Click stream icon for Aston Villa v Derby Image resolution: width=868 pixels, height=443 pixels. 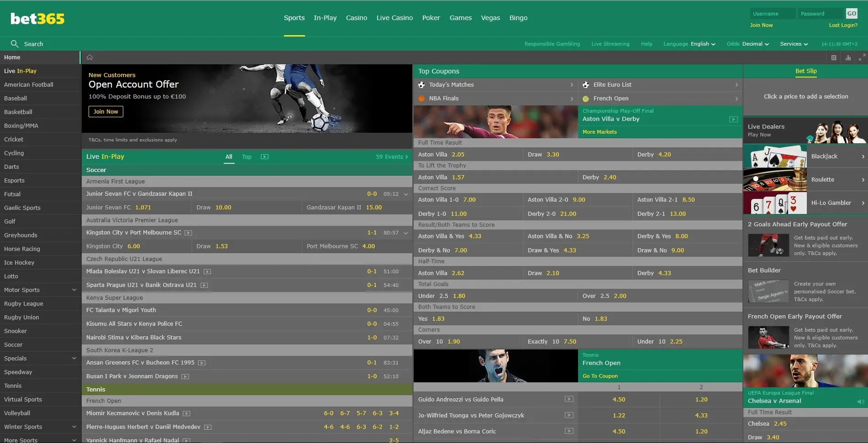pos(733,119)
